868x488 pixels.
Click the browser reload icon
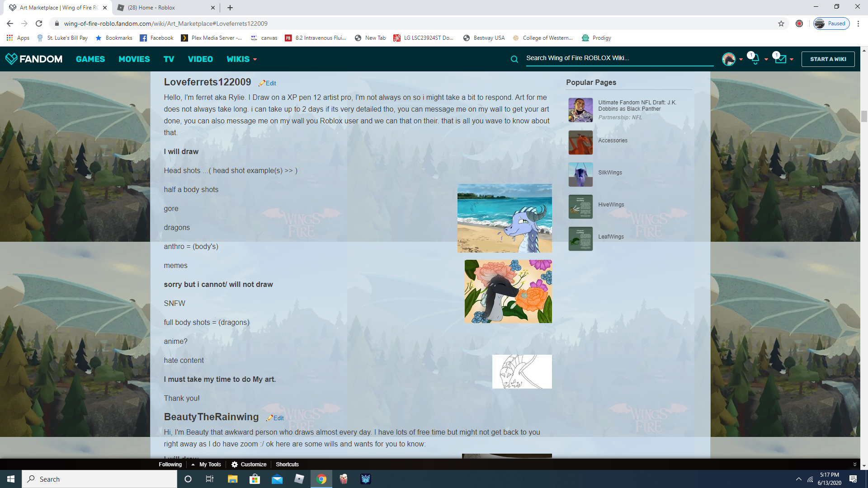tap(39, 23)
